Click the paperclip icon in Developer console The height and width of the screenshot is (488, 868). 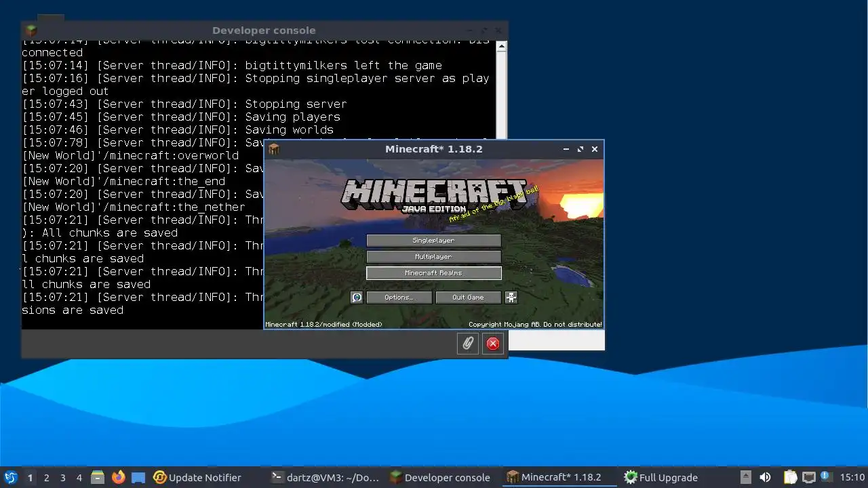468,344
